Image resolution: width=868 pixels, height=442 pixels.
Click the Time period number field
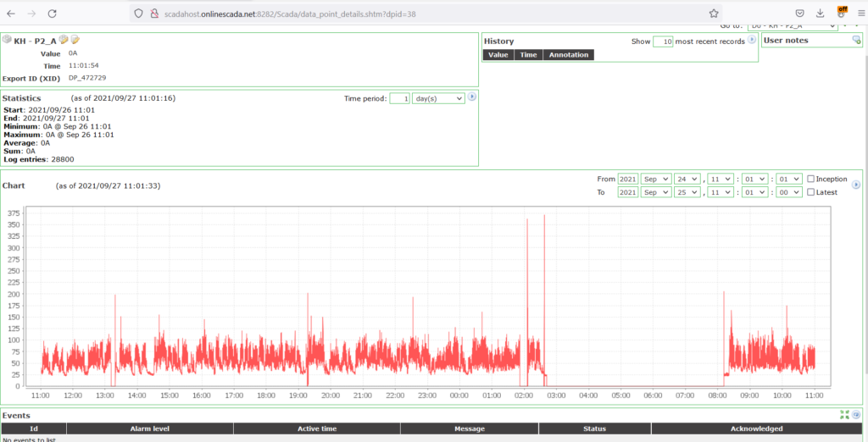click(x=399, y=98)
